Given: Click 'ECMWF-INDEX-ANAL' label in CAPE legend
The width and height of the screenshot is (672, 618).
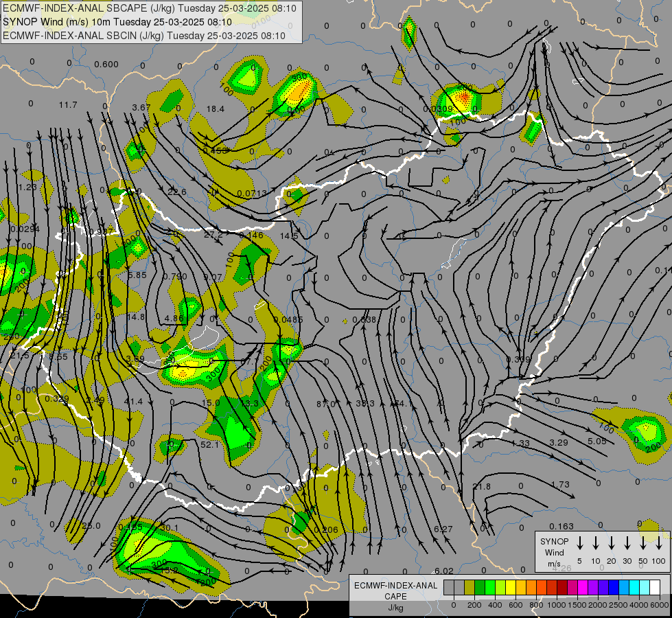Looking at the screenshot, I should [x=395, y=586].
